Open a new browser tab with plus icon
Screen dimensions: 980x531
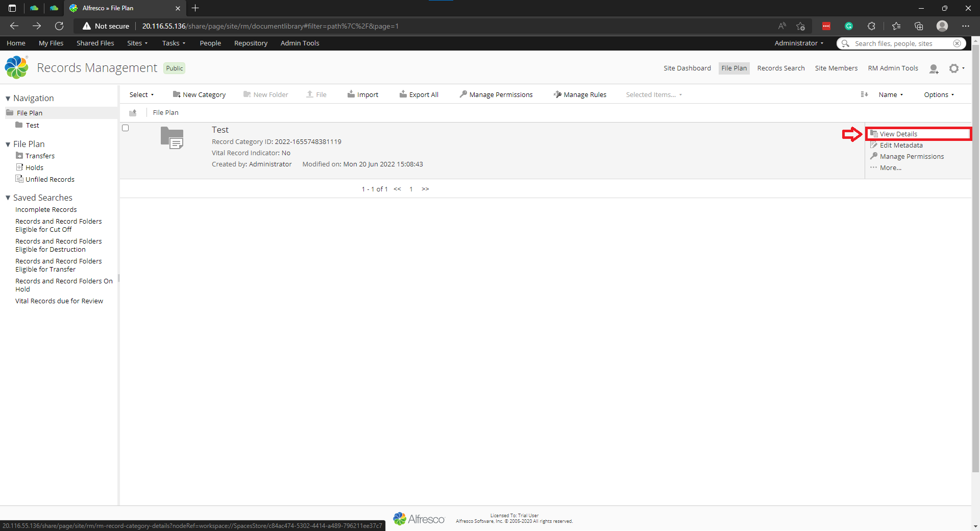point(195,8)
